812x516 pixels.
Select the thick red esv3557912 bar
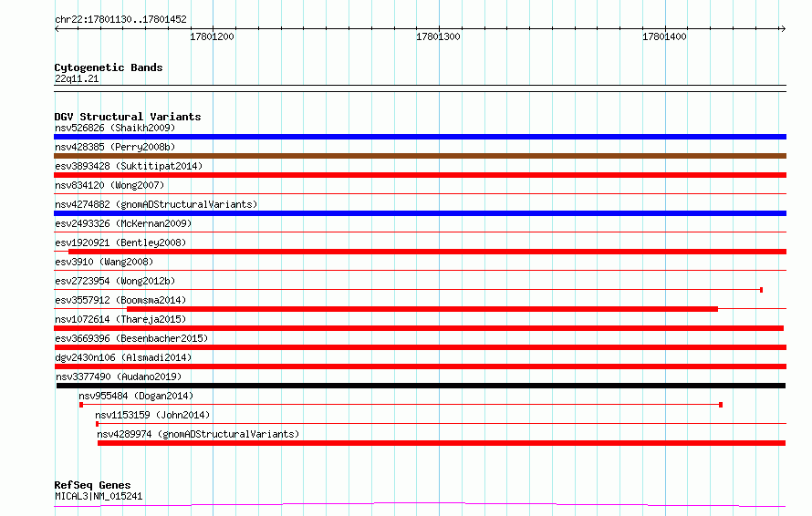(422, 309)
